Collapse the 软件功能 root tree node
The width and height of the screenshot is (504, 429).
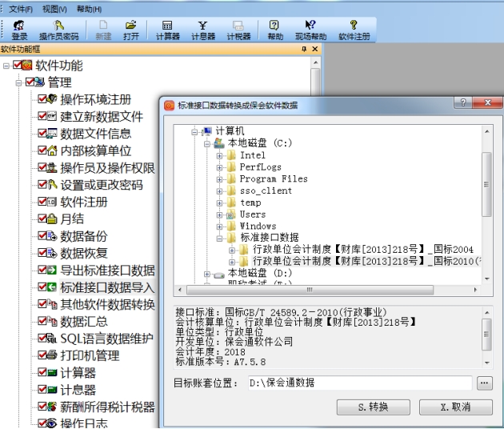pyautogui.click(x=7, y=66)
